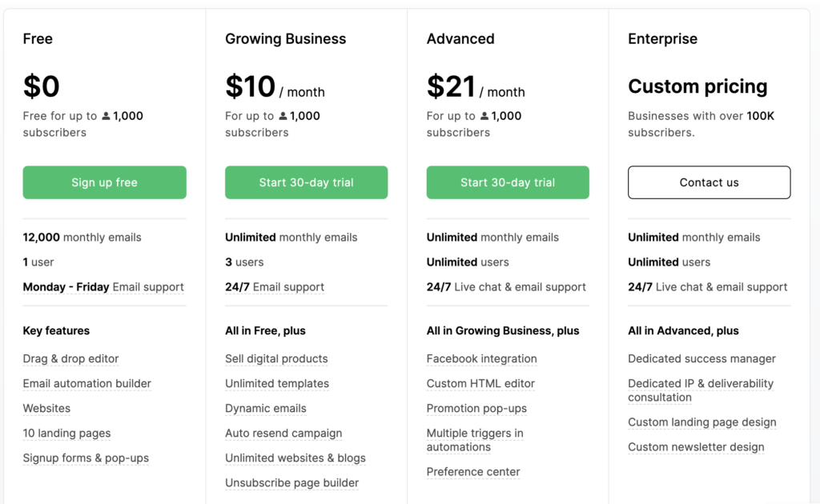Click Custom HTML editor feature
Viewport: 820px width, 504px height.
coord(480,384)
